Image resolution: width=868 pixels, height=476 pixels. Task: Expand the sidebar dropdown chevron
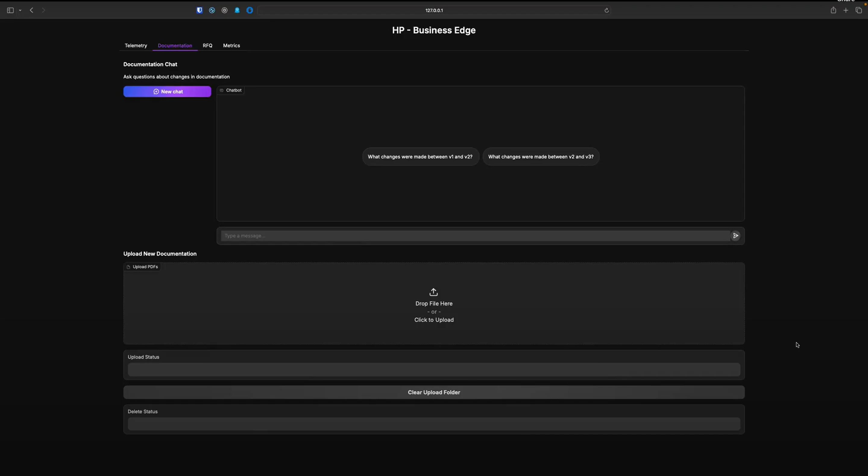20,11
